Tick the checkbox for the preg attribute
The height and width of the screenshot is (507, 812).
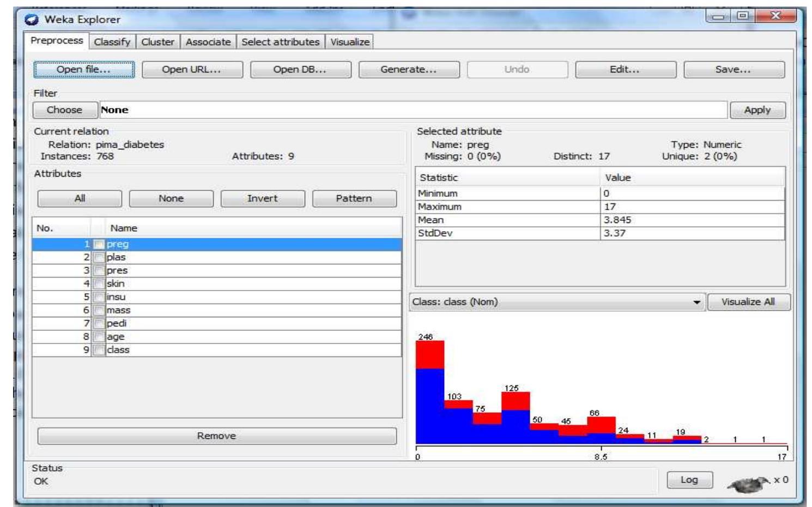click(99, 244)
